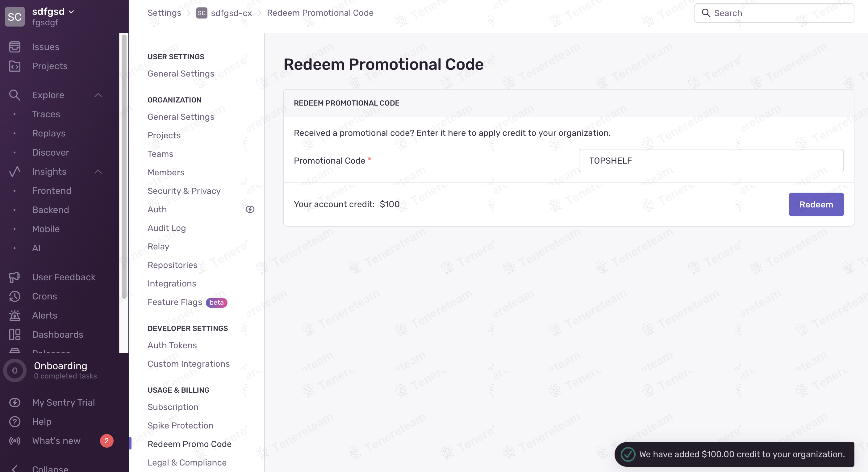Open the Onboarding progress circle
The image size is (868, 472).
point(15,370)
